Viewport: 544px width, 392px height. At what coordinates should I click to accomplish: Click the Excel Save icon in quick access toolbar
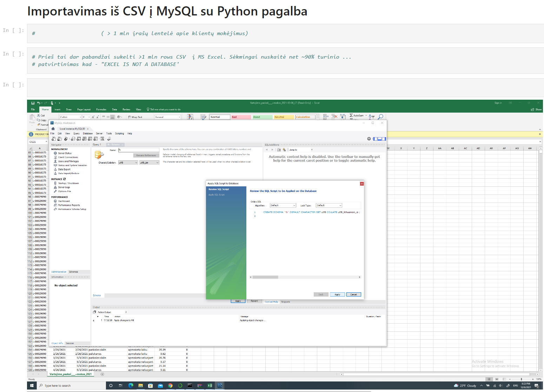tap(33, 103)
